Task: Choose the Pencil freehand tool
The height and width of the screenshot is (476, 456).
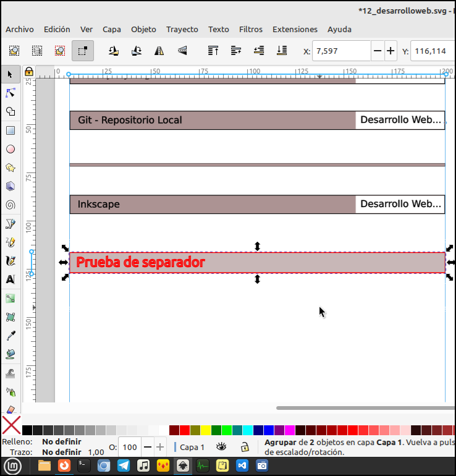Action: 11,242
